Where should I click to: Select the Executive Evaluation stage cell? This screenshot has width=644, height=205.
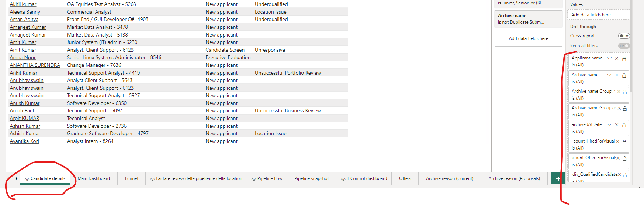click(228, 57)
